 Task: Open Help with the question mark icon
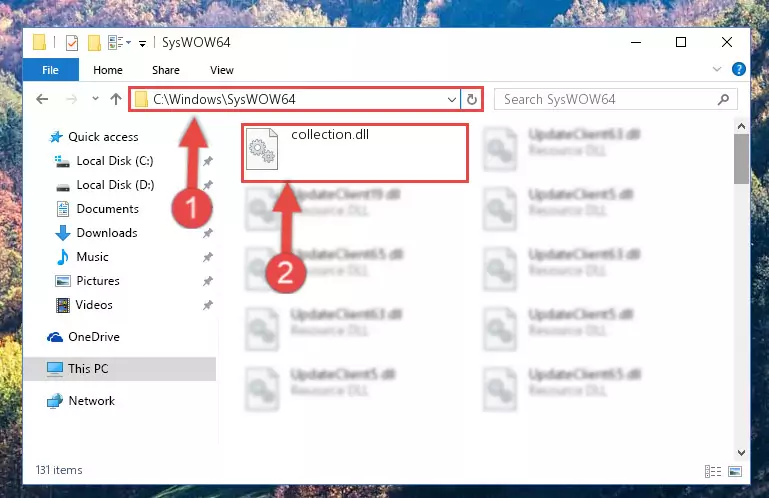(x=738, y=69)
